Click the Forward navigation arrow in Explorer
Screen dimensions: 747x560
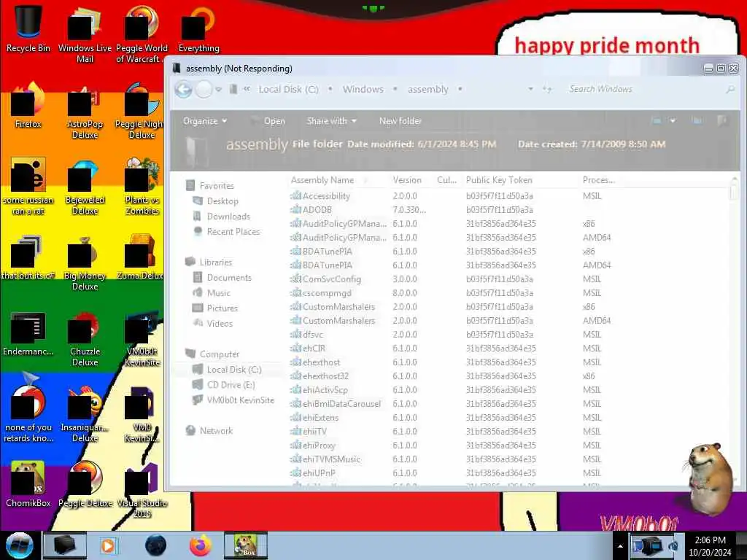tap(204, 89)
